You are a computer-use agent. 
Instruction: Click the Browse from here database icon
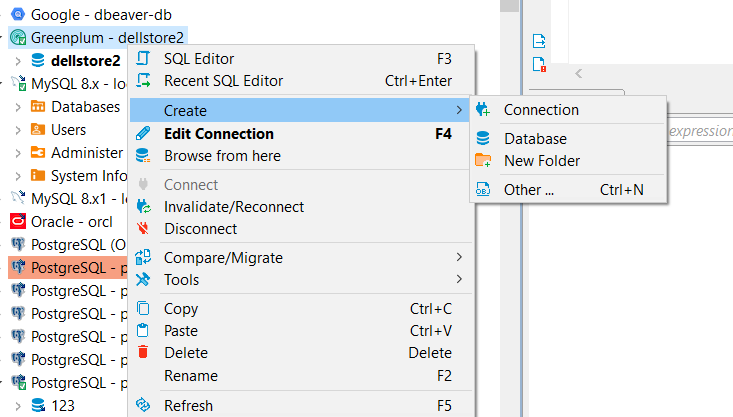pos(143,155)
